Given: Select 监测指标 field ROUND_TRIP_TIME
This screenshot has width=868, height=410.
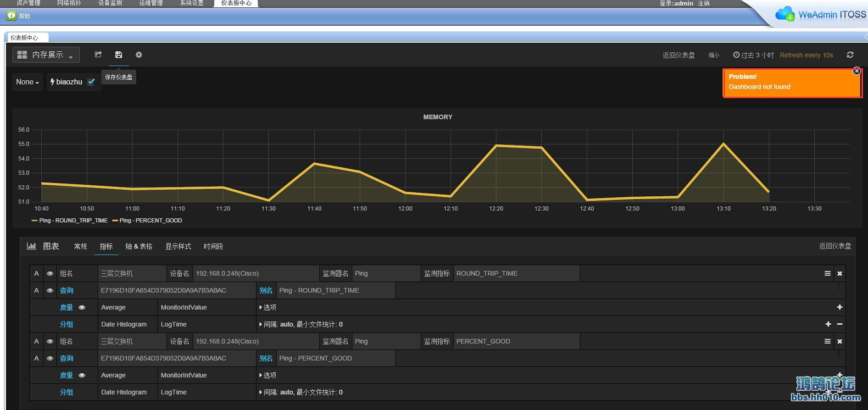Looking at the screenshot, I should (x=517, y=273).
